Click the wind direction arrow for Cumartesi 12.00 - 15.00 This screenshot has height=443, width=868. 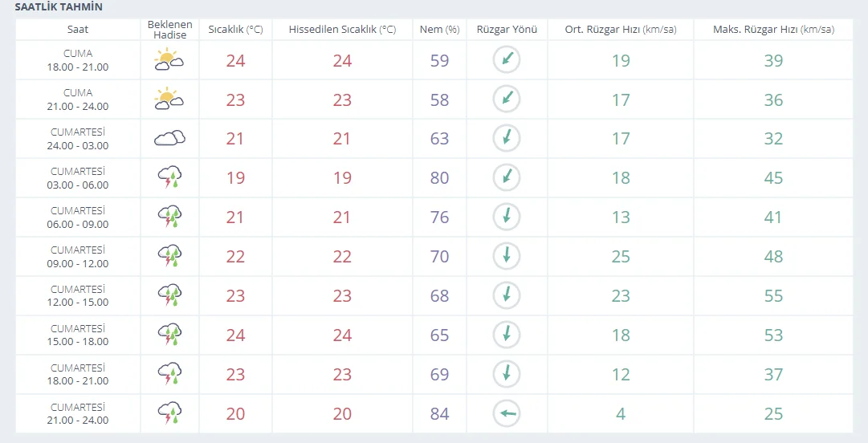pyautogui.click(x=507, y=295)
